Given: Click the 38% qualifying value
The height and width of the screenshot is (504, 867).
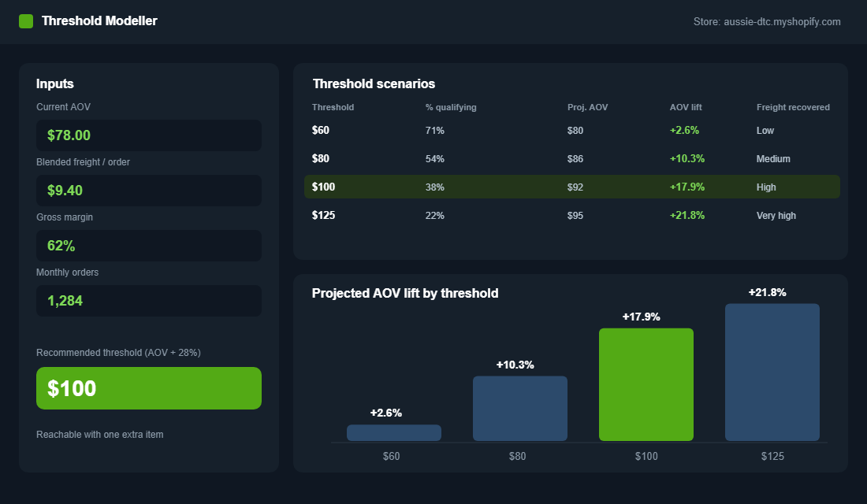Looking at the screenshot, I should click(x=434, y=187).
